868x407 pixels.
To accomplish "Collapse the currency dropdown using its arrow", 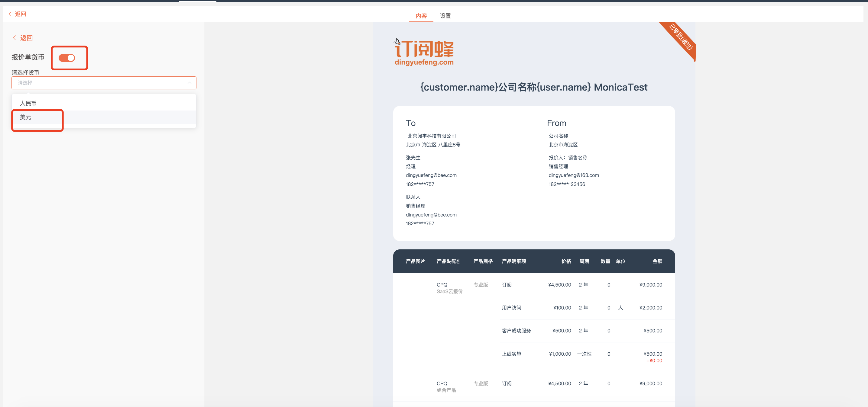I will tap(189, 83).
